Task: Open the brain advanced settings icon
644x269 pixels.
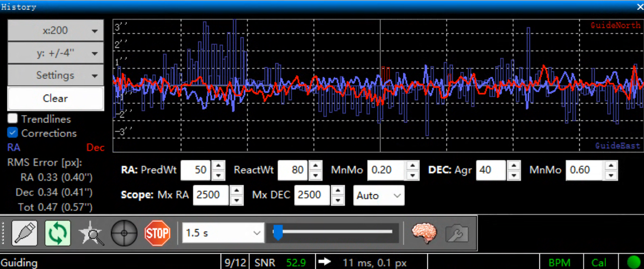Action: coord(424,233)
